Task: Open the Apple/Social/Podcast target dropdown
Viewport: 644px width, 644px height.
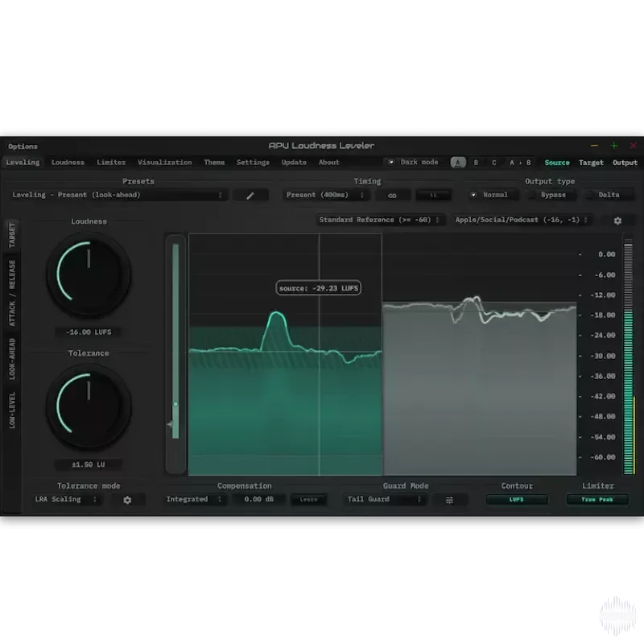Action: 522,220
